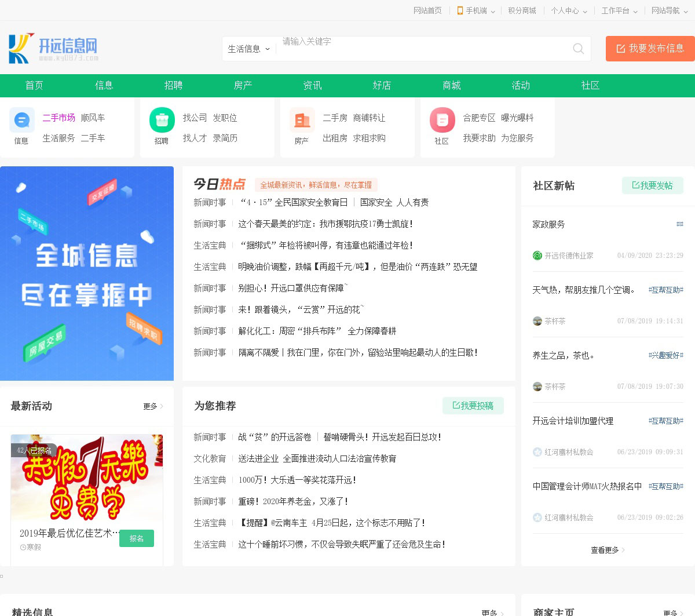This screenshot has height=616, width=695.
Task: Expand the 网站导航 dropdown menu
Action: coord(669,10)
